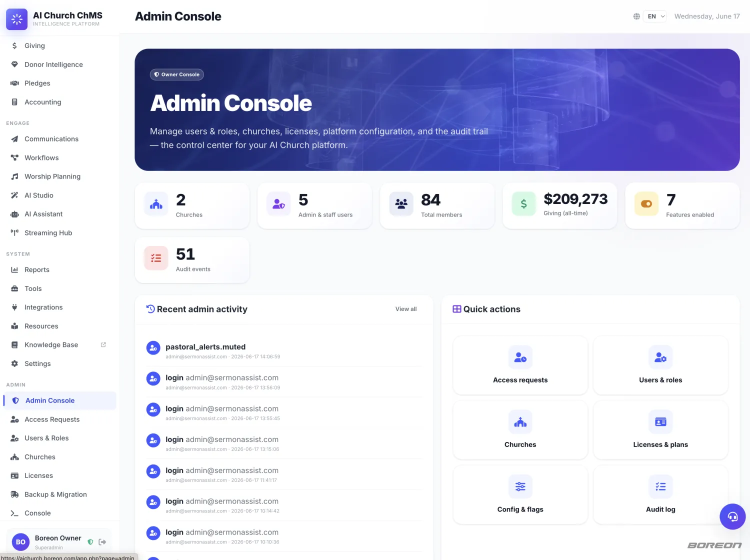Open Churches in sidebar
750x560 pixels.
click(59, 456)
